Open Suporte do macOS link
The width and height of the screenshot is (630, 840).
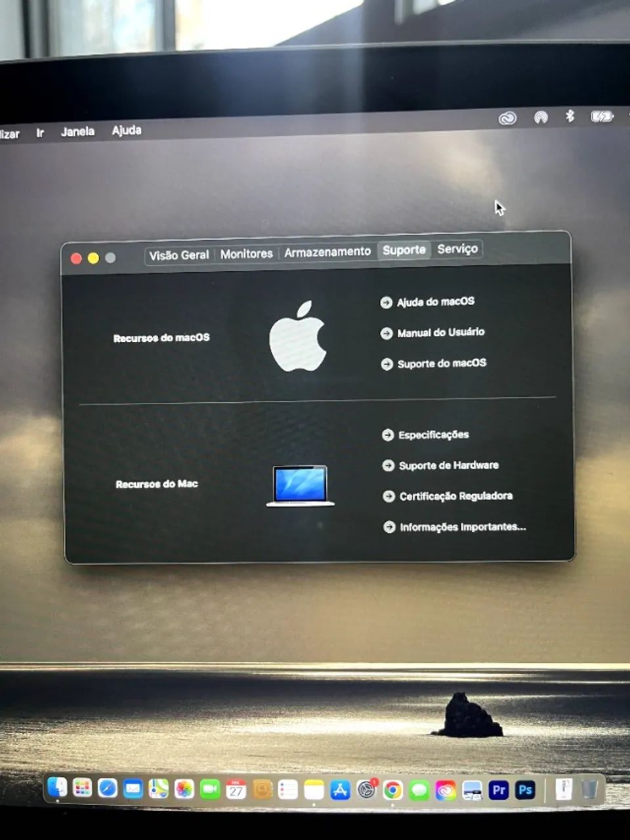point(434,364)
